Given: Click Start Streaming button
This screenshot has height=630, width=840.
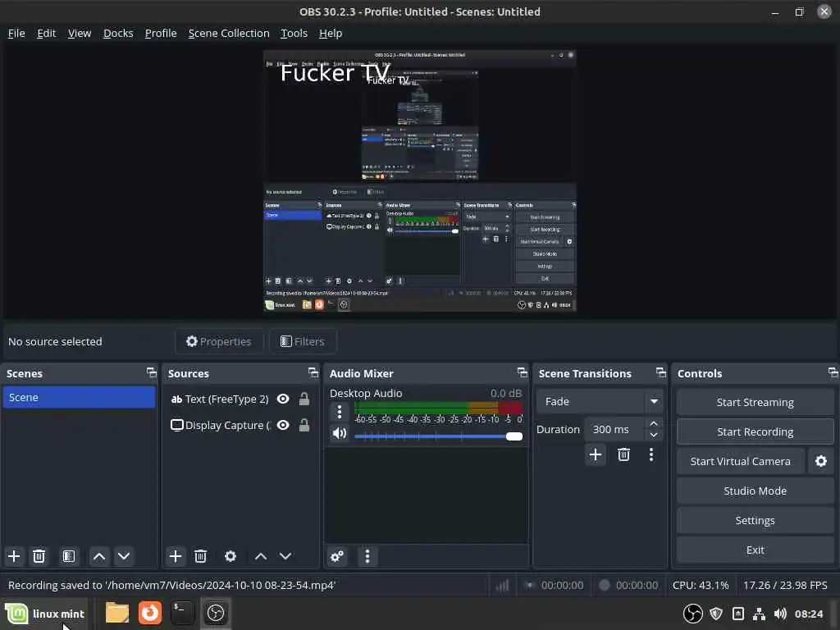Looking at the screenshot, I should [x=755, y=402].
